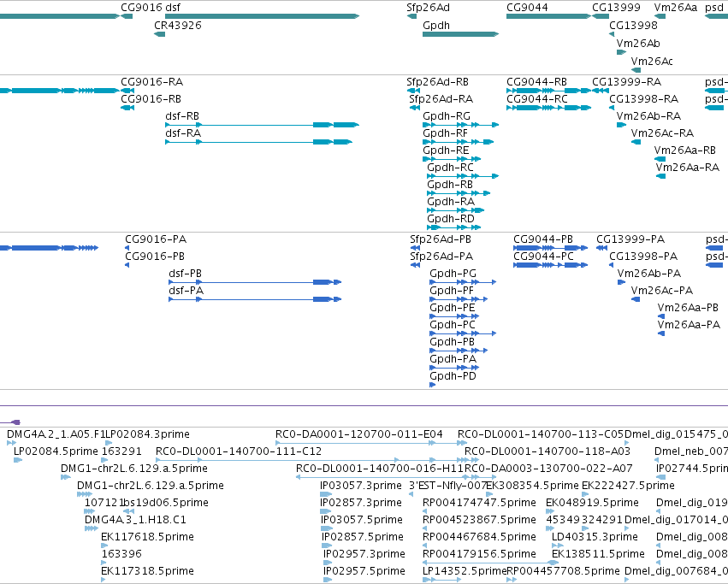Click the Vm26Ac gene glyph
This screenshot has height=584, width=728.
tap(636, 70)
